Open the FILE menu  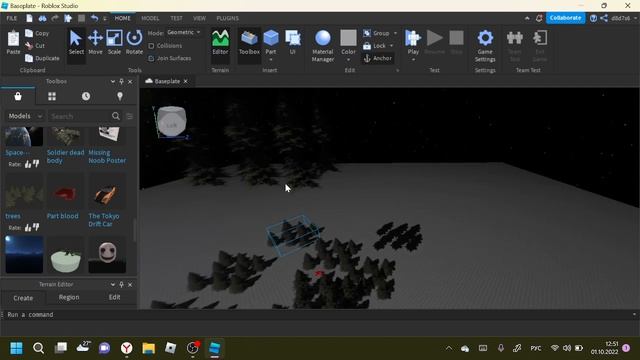(x=12, y=18)
